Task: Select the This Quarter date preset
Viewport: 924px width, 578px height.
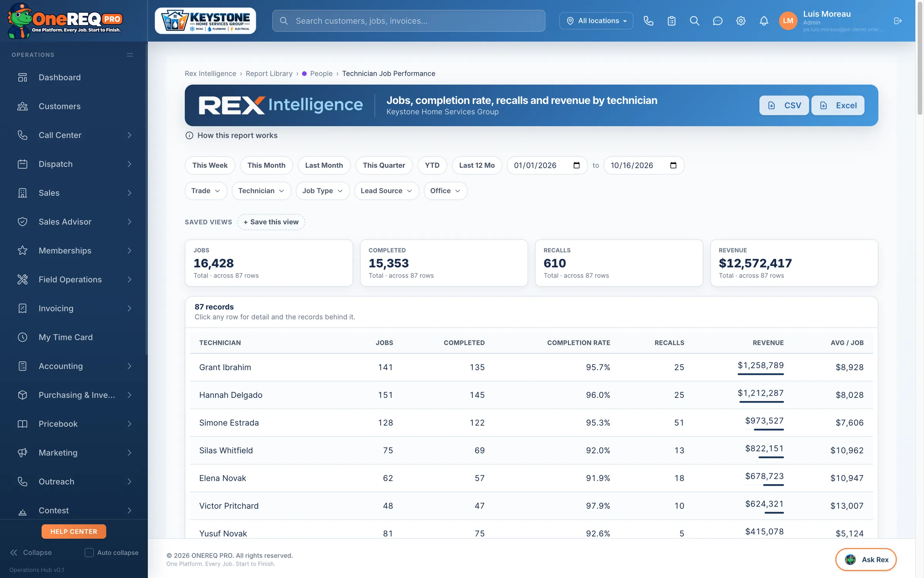Action: point(384,165)
